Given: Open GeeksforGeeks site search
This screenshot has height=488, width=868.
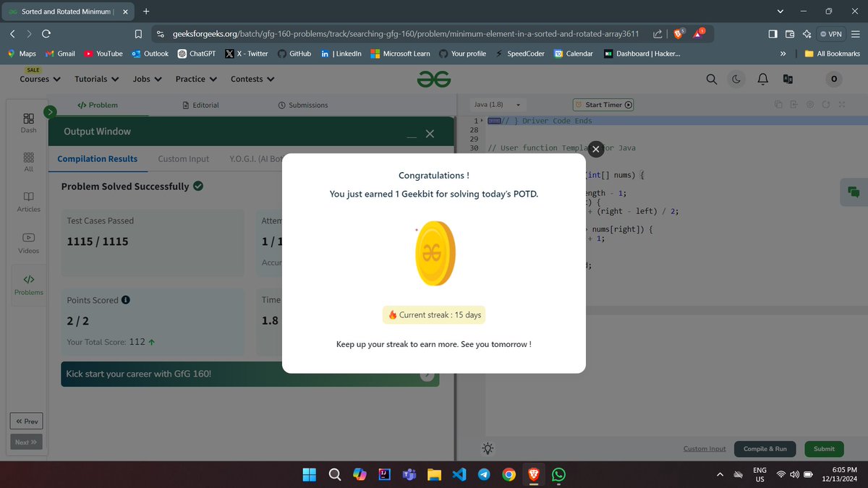Looking at the screenshot, I should coord(712,79).
